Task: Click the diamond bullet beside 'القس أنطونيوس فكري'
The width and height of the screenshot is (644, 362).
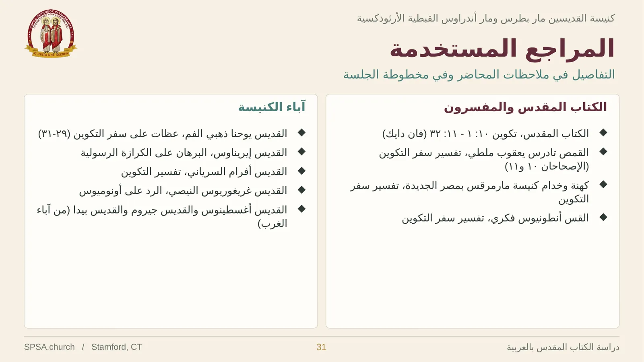Action: pos(603,217)
